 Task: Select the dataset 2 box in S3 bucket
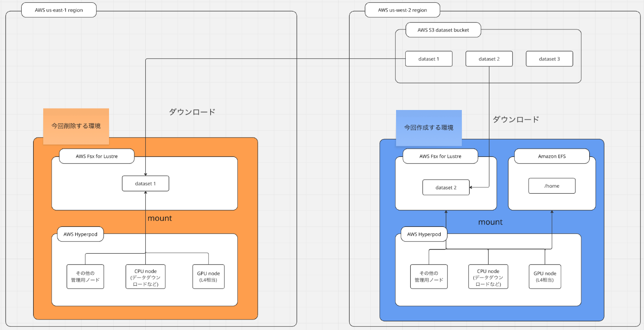click(x=489, y=59)
